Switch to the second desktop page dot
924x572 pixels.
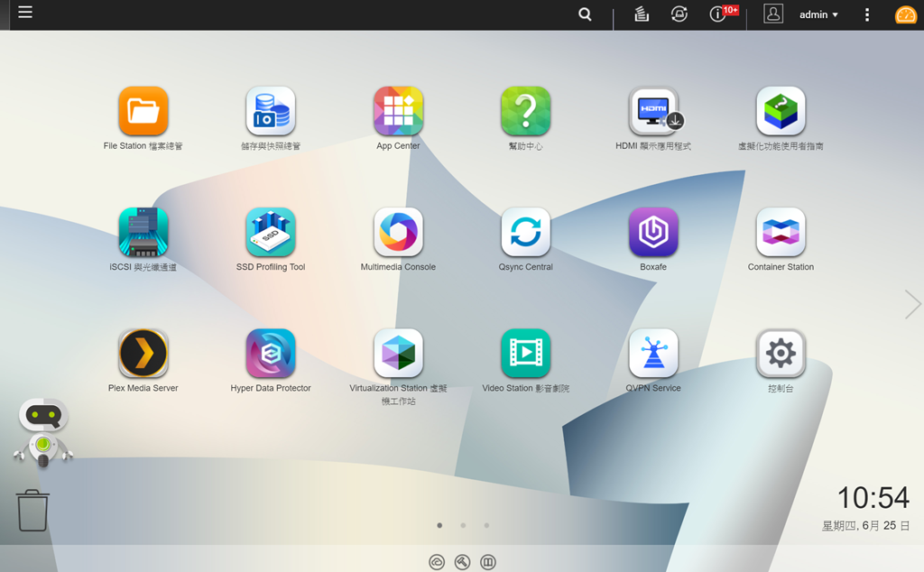pyautogui.click(x=463, y=525)
